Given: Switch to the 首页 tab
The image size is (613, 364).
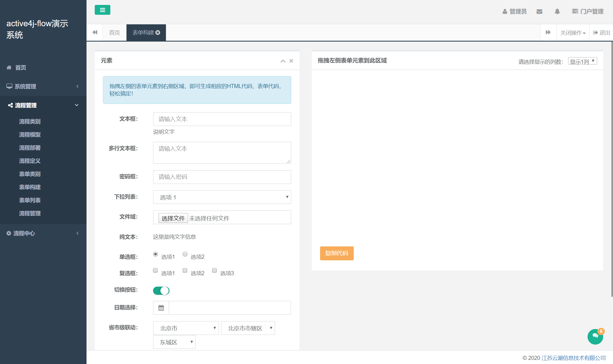Looking at the screenshot, I should point(114,33).
